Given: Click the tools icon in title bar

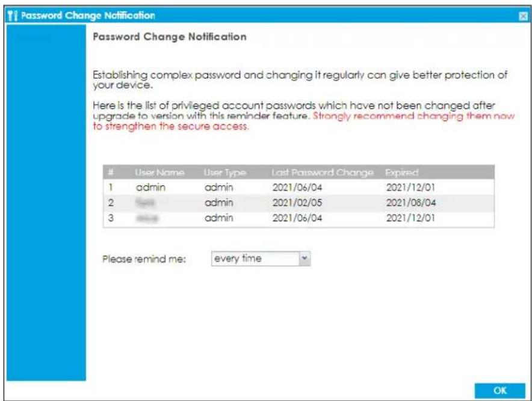Looking at the screenshot, I should click(13, 16).
